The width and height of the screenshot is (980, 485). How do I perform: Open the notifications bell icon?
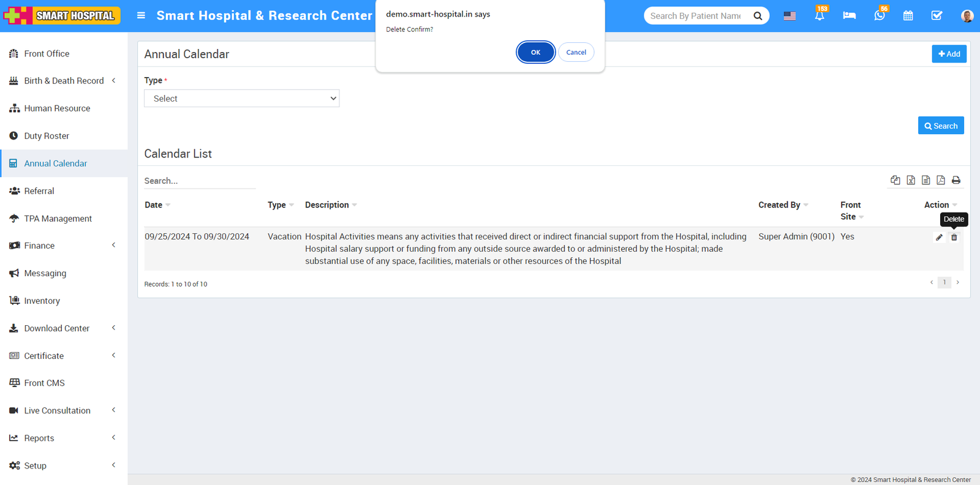pyautogui.click(x=820, y=16)
